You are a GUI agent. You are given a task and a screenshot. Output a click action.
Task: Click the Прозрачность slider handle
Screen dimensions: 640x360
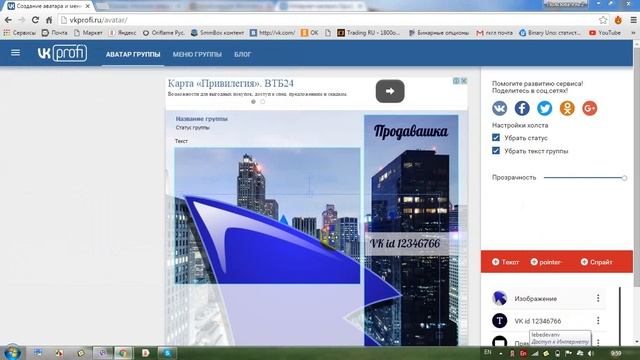pos(624,178)
